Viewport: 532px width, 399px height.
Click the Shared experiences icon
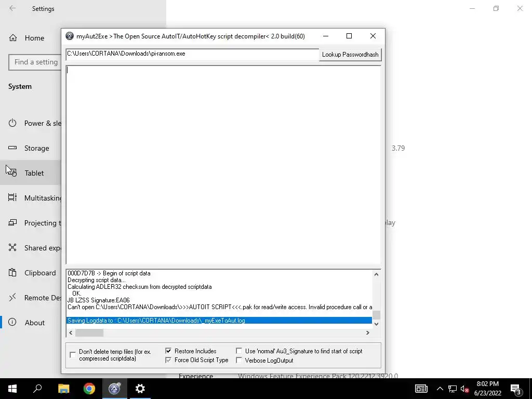point(12,247)
